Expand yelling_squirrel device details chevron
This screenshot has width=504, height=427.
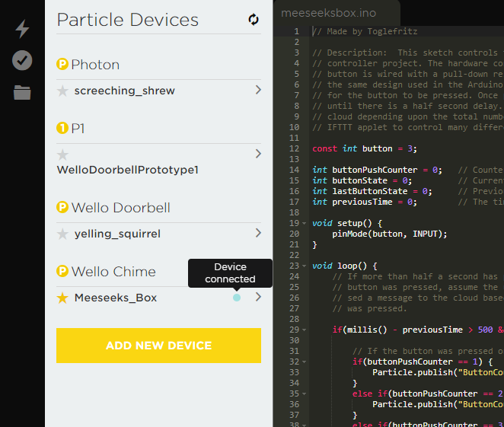(x=258, y=233)
